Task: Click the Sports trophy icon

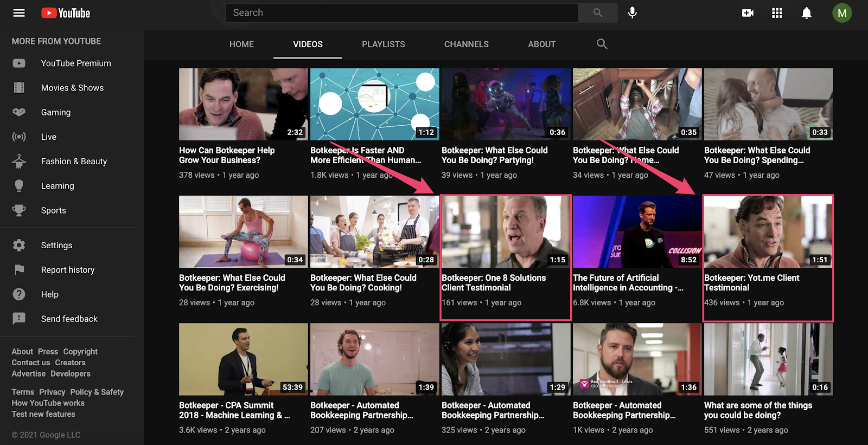Action: click(19, 210)
